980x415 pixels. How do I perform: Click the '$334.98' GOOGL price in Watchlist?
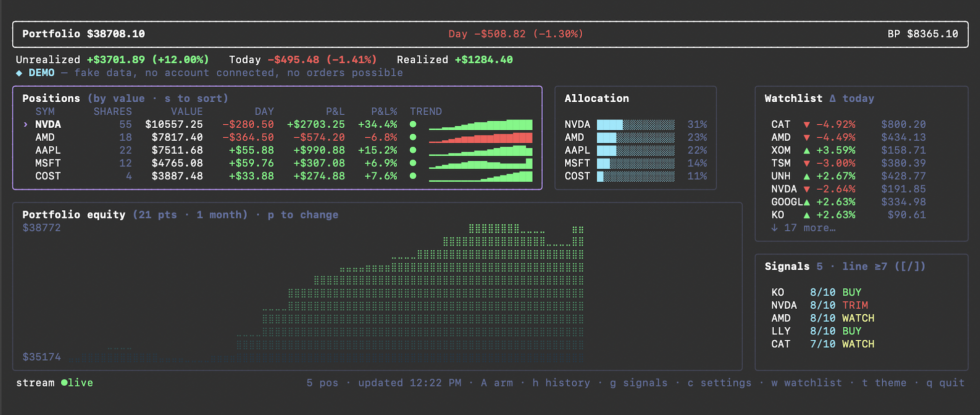(903, 202)
